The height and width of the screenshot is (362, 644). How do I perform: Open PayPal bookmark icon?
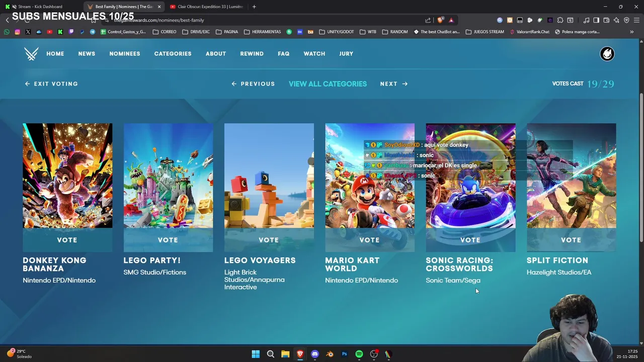point(82,32)
